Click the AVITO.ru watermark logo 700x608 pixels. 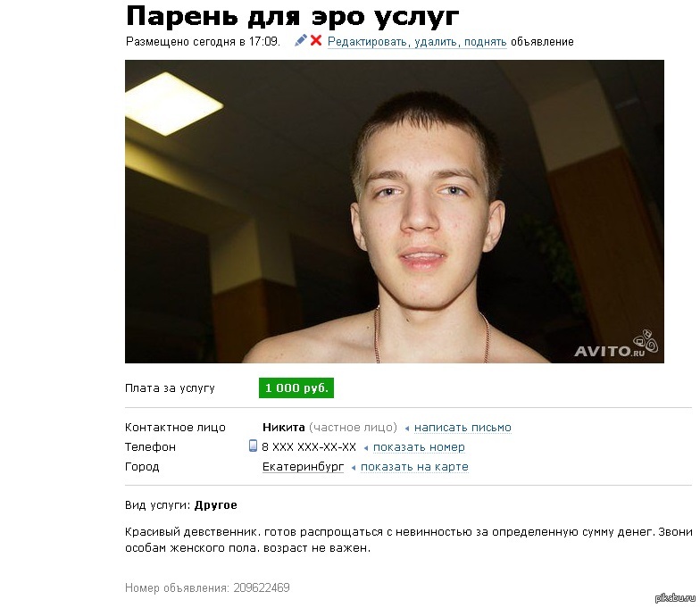616,346
